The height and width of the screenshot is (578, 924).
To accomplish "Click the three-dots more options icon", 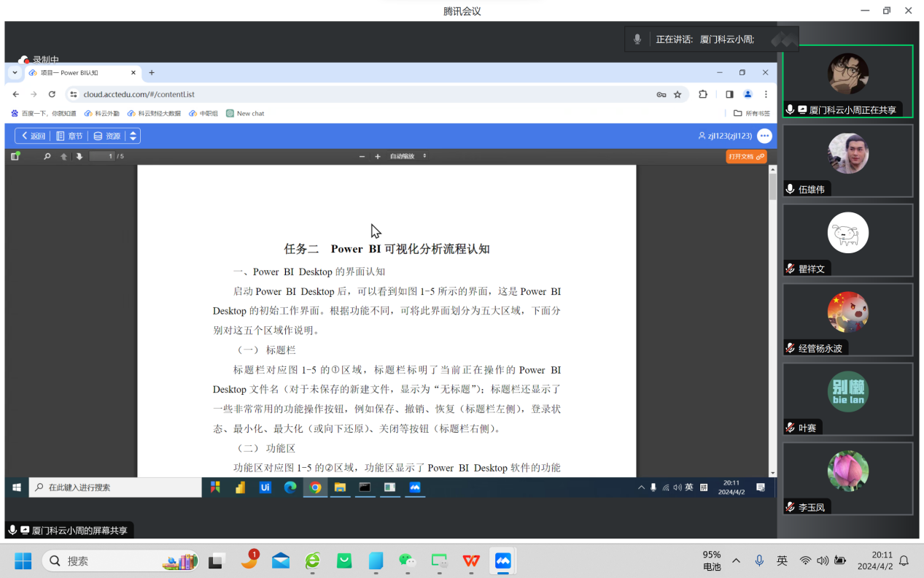I will click(764, 136).
